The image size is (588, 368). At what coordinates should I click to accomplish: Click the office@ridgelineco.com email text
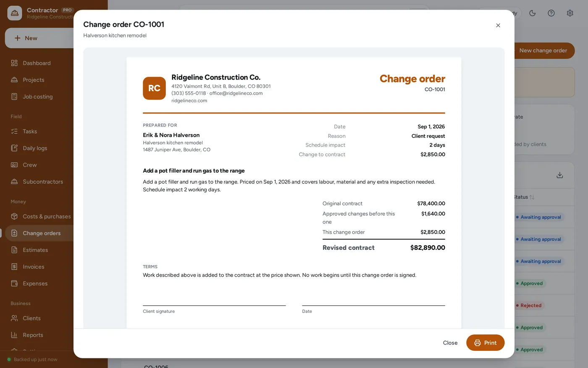(236, 93)
